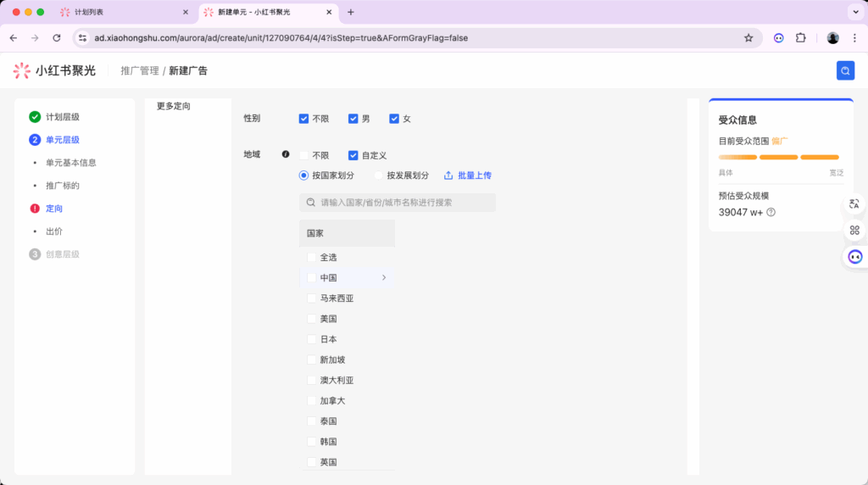Click the region search input field
Screen dimensions: 868x485
[x=398, y=202]
